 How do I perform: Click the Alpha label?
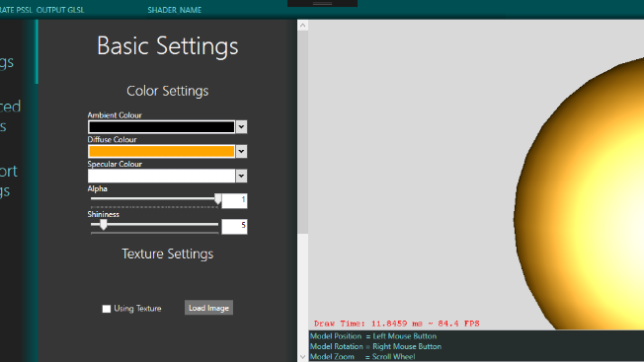point(98,188)
